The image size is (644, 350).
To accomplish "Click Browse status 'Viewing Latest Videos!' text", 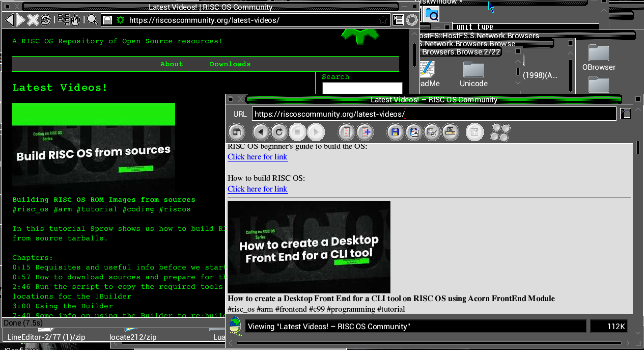I will tap(329, 326).
